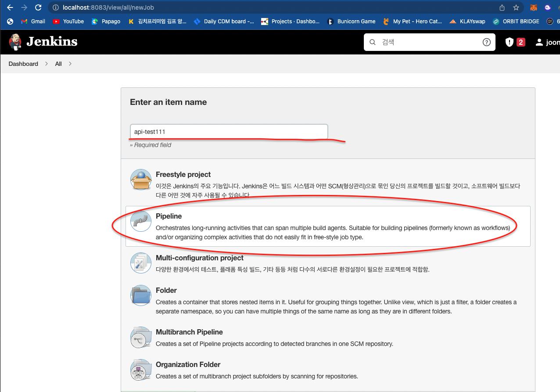Open the Daily CDM board bookmark

tap(223, 21)
